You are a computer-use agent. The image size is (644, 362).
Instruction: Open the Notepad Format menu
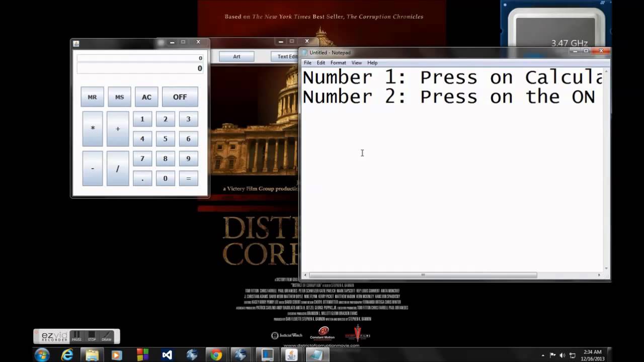(x=338, y=63)
